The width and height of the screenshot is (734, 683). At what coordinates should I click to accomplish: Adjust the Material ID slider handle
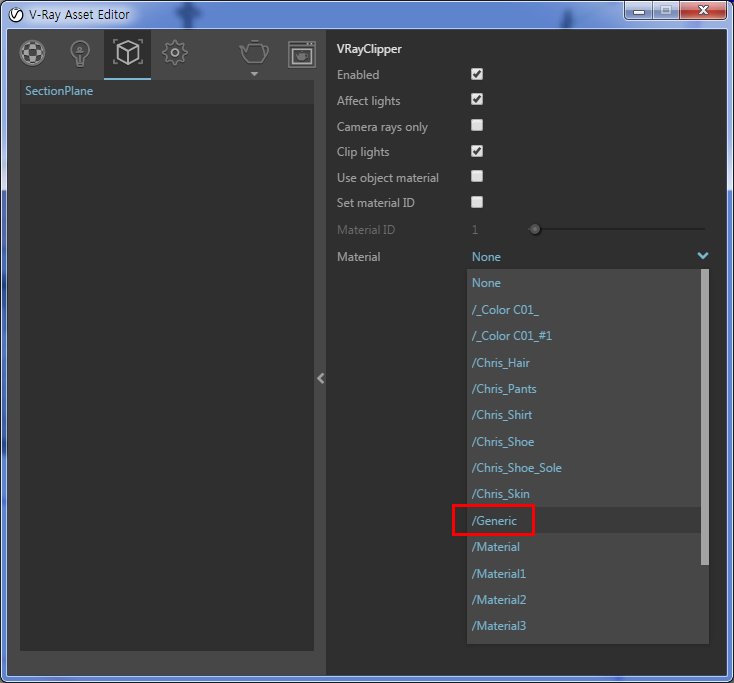pos(535,229)
